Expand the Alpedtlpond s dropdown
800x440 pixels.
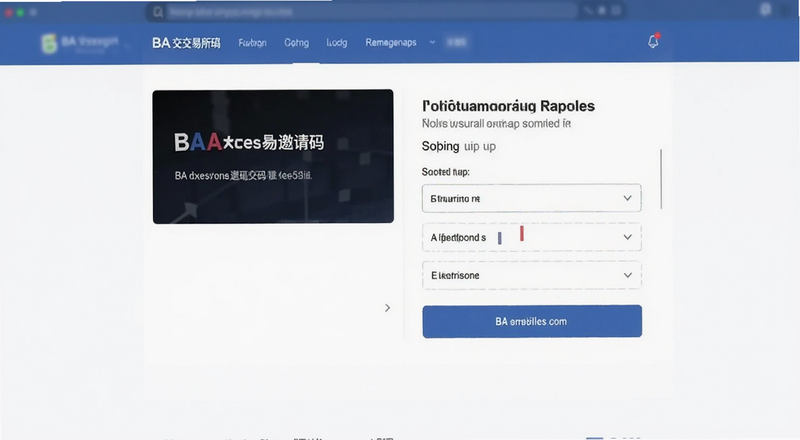coord(532,237)
